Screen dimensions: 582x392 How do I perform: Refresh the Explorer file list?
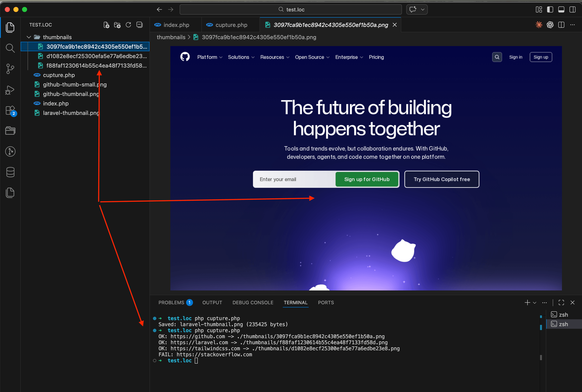128,25
